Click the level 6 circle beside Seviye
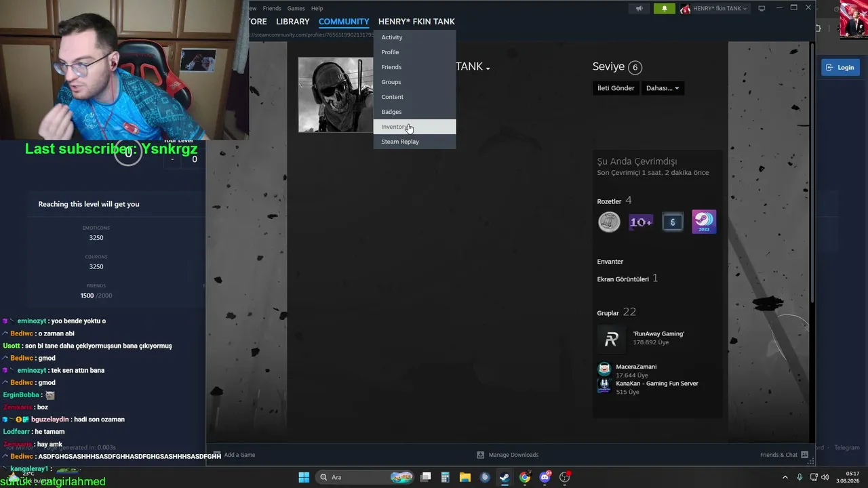The height and width of the screenshot is (488, 868). tap(635, 67)
